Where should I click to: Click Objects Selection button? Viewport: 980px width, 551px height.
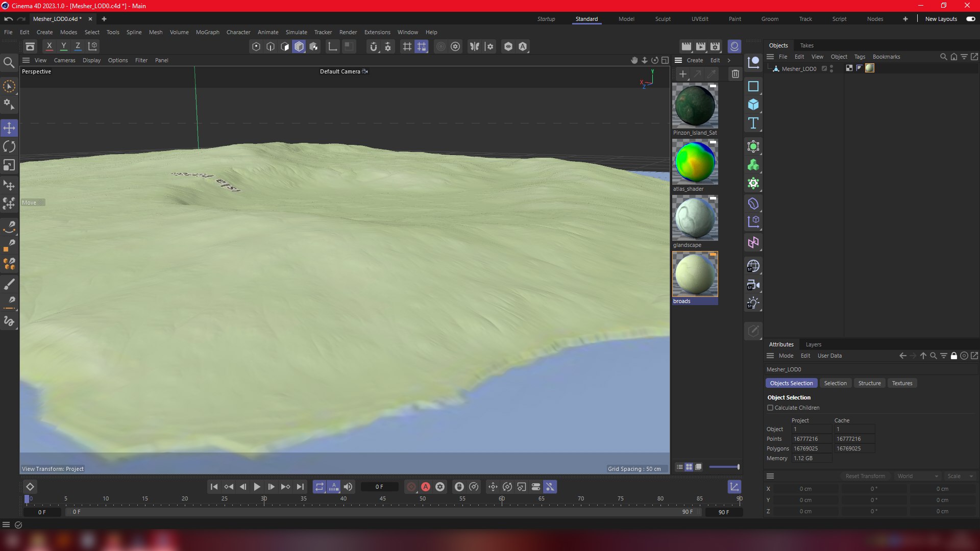tap(791, 383)
